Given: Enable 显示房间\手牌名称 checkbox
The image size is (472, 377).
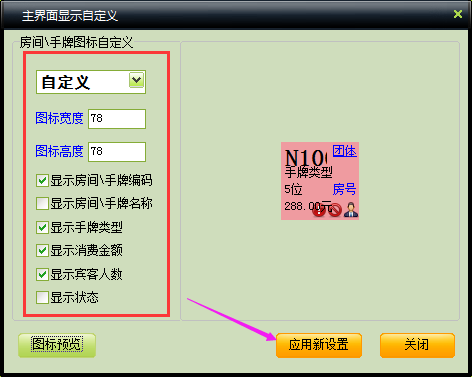Looking at the screenshot, I should 42,203.
